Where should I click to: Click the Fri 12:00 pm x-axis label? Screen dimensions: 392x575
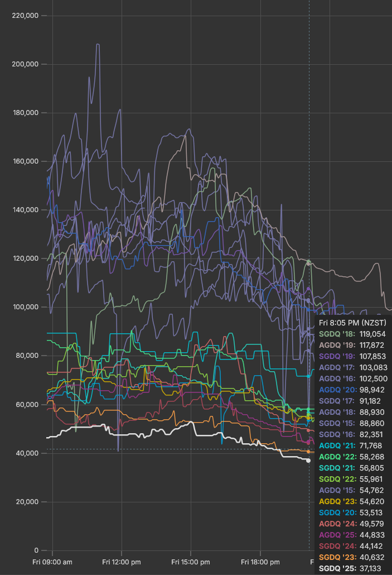click(x=121, y=562)
